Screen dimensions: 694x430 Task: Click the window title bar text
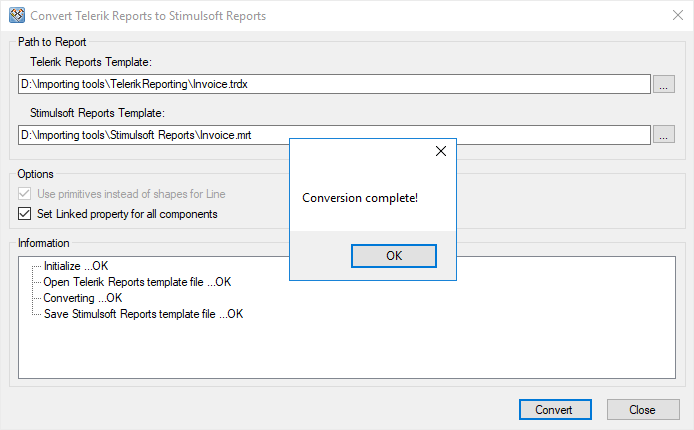tap(149, 17)
